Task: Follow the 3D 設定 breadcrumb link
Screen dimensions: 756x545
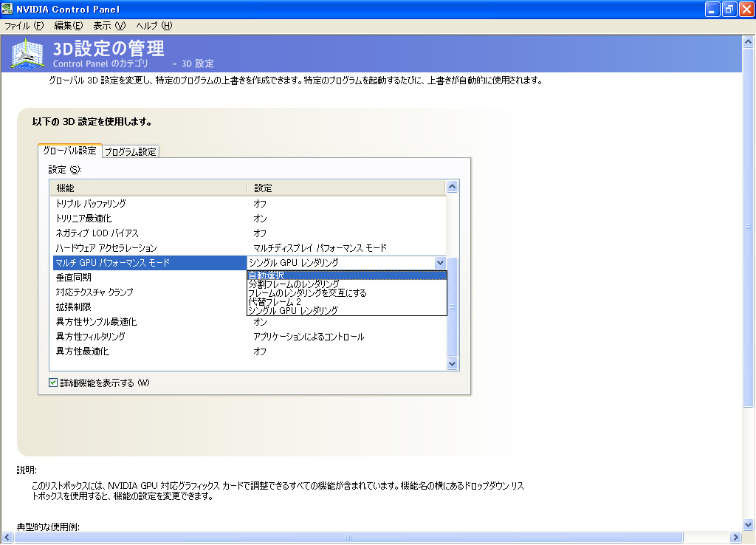Action: click(x=198, y=64)
